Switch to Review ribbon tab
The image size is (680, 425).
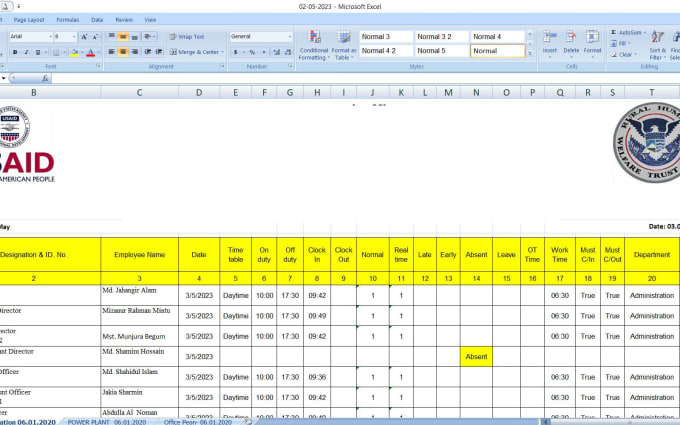tap(124, 20)
